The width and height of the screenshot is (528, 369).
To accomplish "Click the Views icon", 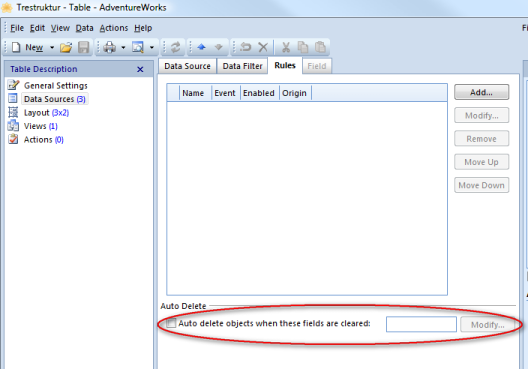I will [x=13, y=125].
